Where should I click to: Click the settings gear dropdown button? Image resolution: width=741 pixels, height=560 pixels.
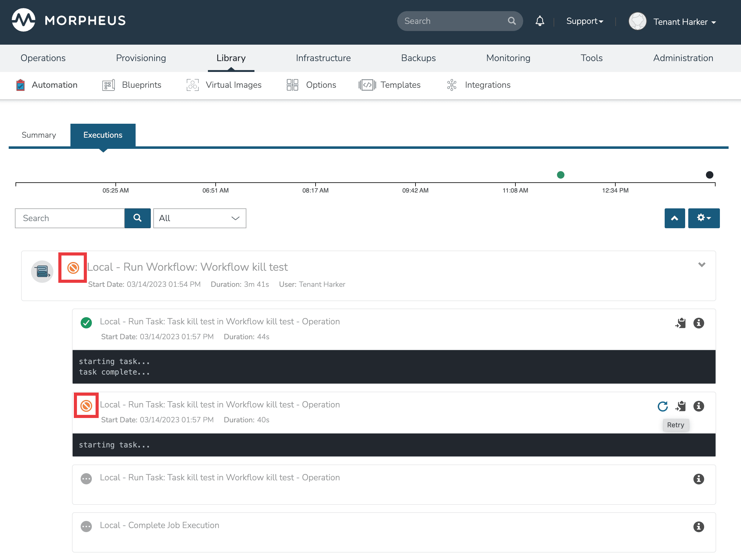point(704,218)
